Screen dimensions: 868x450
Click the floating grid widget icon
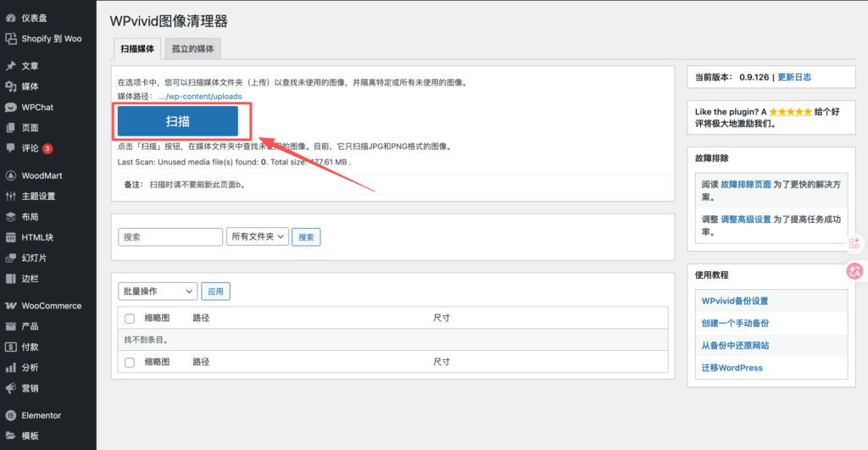(854, 243)
